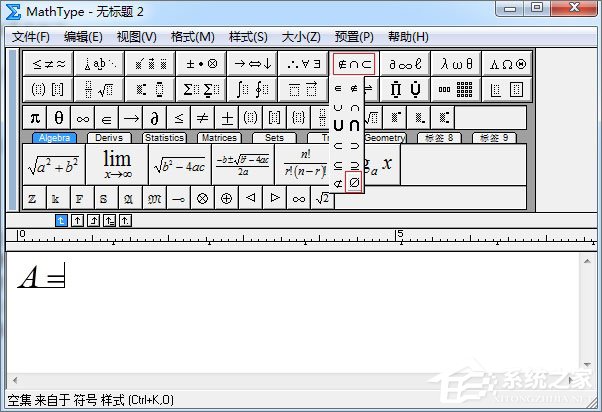This screenshot has height=412, width=602.
Task: Open the 文件(F) menu
Action: [31, 37]
